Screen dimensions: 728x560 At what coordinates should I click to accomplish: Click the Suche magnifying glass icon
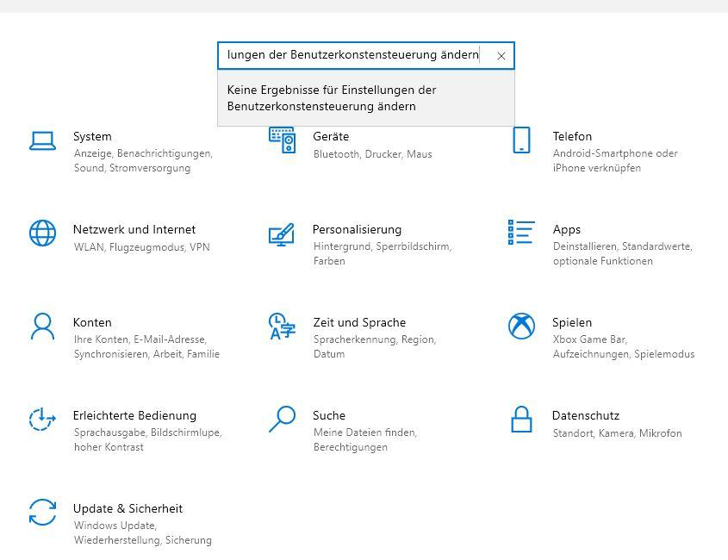(282, 419)
